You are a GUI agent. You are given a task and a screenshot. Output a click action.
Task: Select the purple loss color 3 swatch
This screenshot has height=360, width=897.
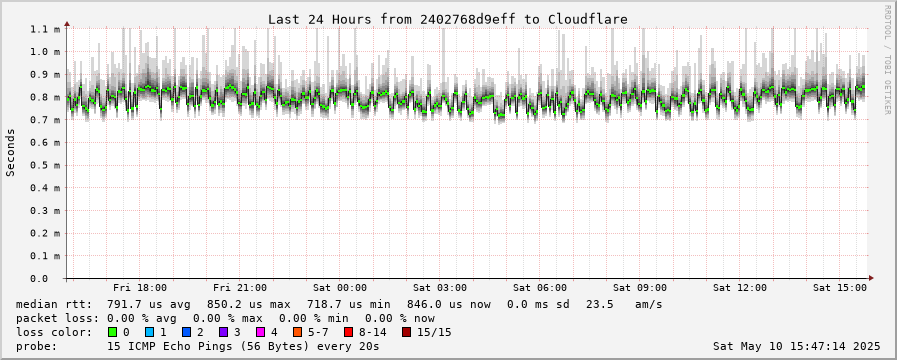click(223, 332)
